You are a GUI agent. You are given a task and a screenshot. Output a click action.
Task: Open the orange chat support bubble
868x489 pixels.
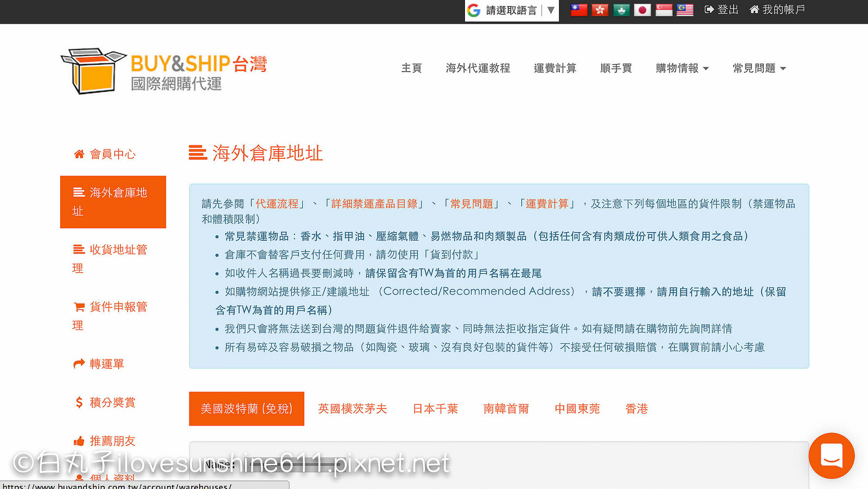click(x=831, y=455)
